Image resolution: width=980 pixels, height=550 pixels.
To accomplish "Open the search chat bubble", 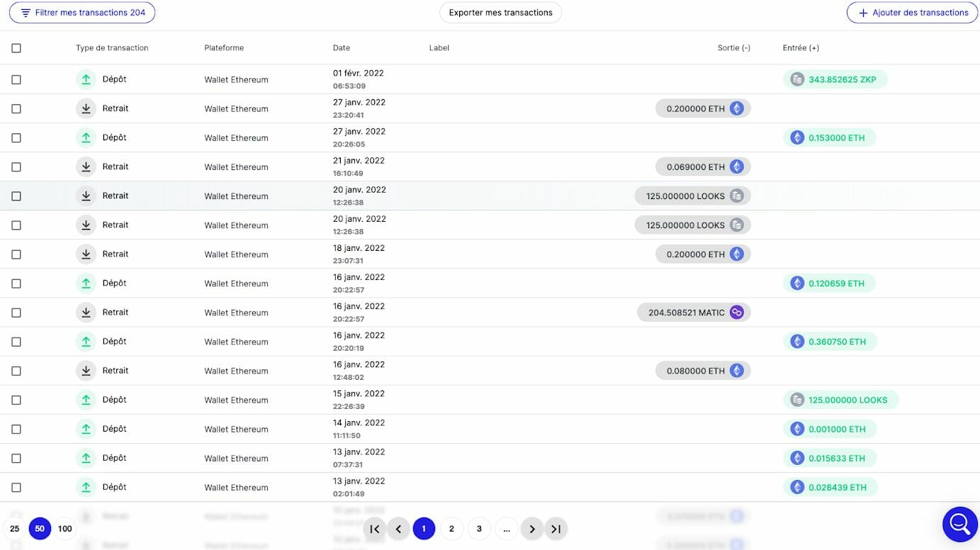I will coord(960,524).
